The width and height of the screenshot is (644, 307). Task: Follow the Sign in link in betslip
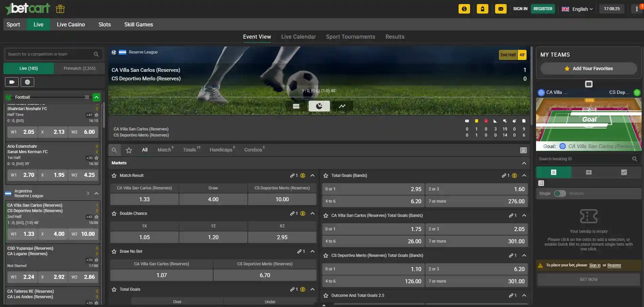tap(595, 265)
